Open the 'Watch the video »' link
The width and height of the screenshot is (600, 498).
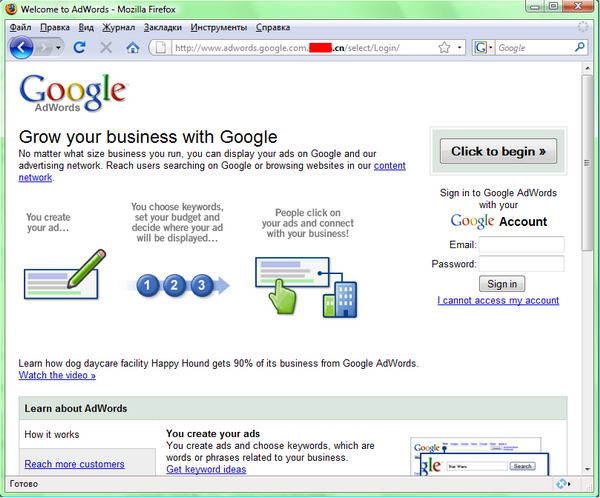57,375
